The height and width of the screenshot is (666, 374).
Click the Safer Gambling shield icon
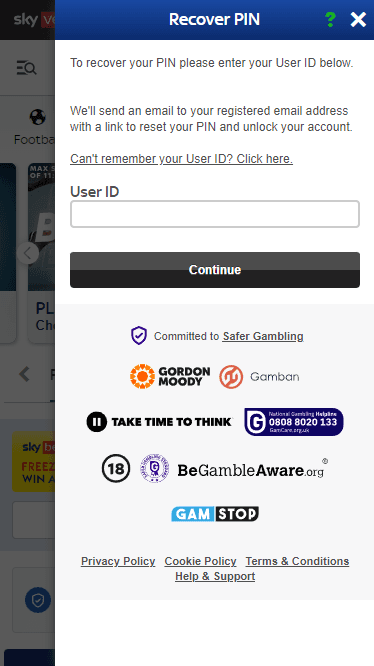coord(138,336)
